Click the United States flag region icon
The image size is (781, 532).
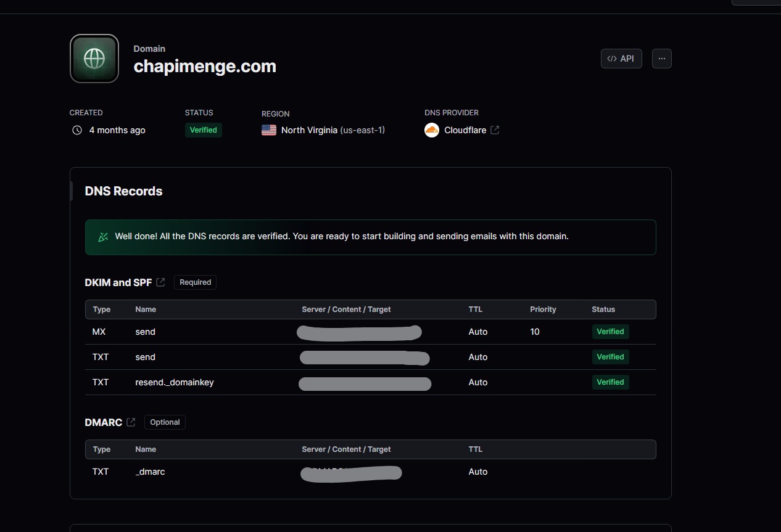[x=268, y=130]
